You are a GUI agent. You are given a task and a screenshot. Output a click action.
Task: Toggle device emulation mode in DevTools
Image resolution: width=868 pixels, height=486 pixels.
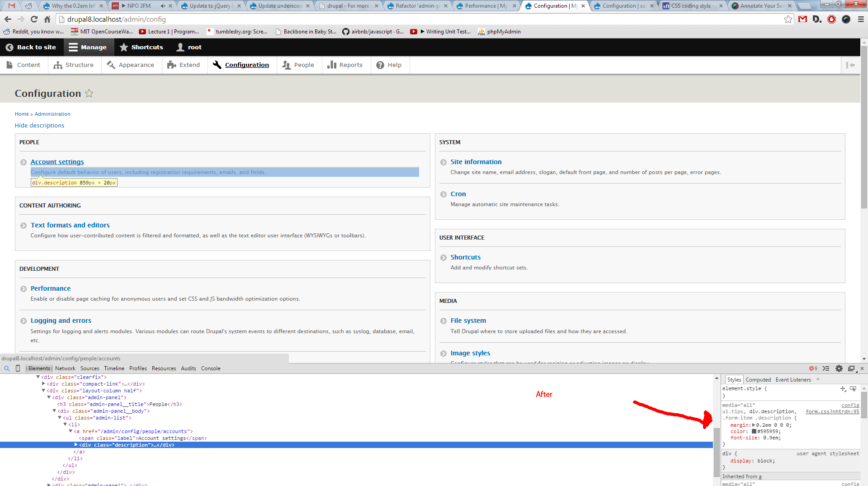tap(18, 368)
